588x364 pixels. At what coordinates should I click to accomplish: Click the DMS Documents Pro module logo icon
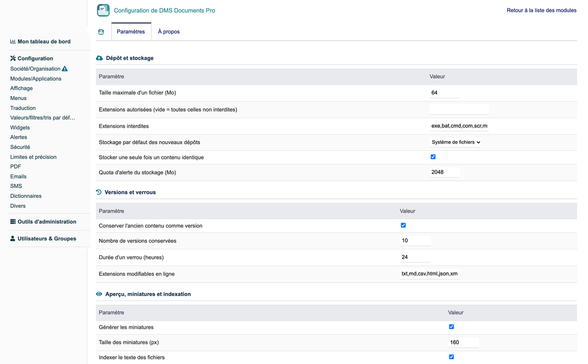103,10
